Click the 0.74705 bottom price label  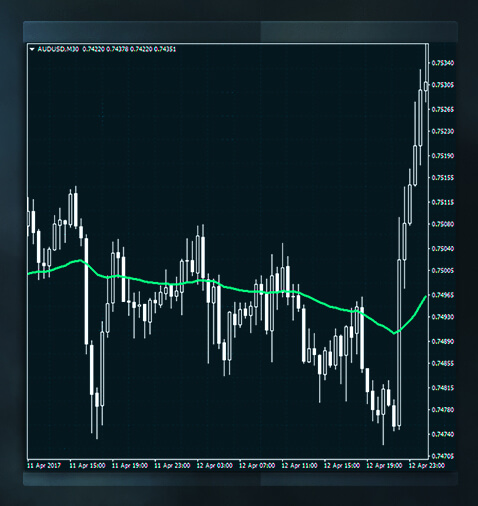coord(443,456)
